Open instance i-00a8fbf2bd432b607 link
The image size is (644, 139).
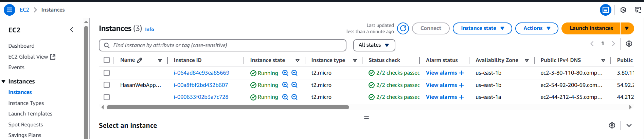coord(201,85)
